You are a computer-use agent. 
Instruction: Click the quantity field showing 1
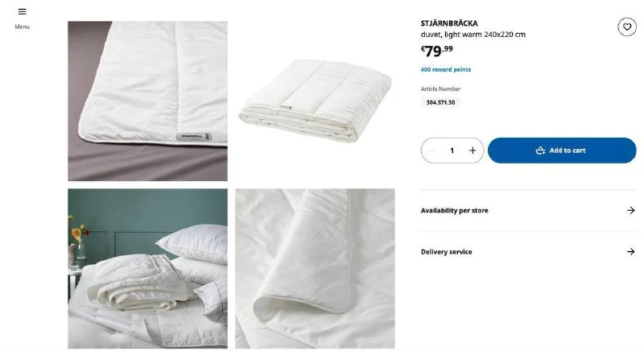click(x=452, y=151)
